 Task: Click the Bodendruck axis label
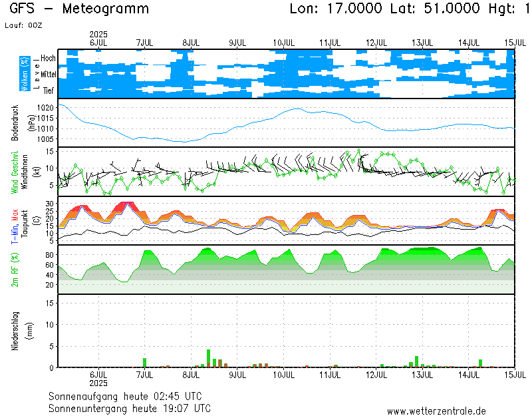tap(15, 122)
